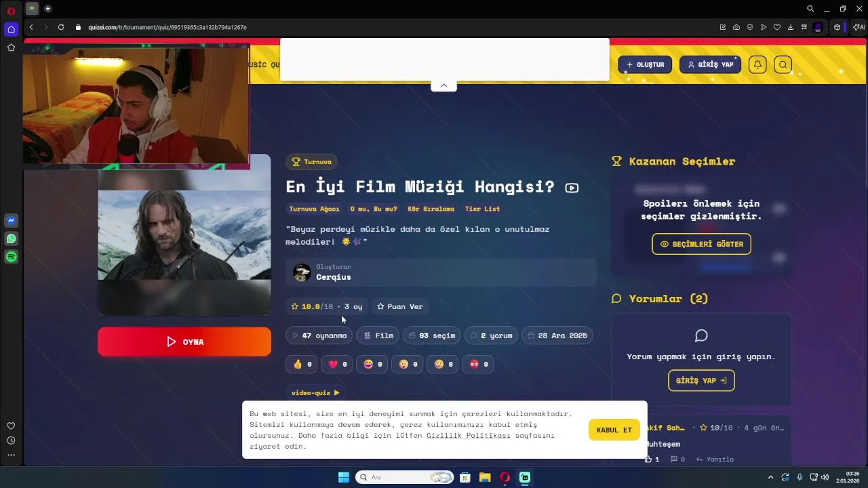The height and width of the screenshot is (488, 868).
Task: Open sidebar favorites heart icon
Action: [x=11, y=426]
